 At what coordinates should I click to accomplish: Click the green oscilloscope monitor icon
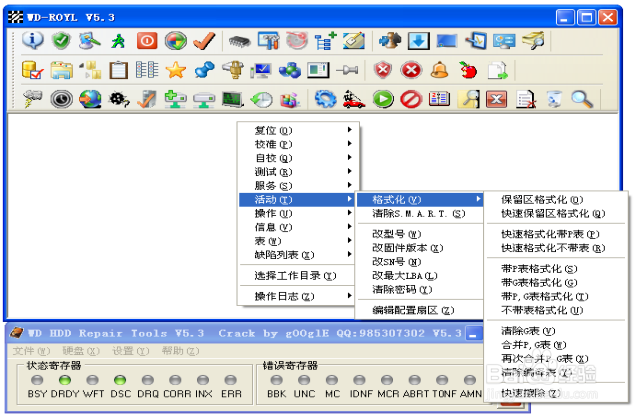click(x=232, y=99)
